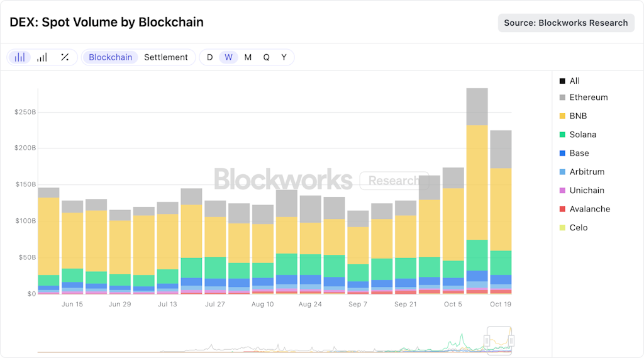The height and width of the screenshot is (358, 644).
Task: Click the right range slider handle
Action: 512,340
